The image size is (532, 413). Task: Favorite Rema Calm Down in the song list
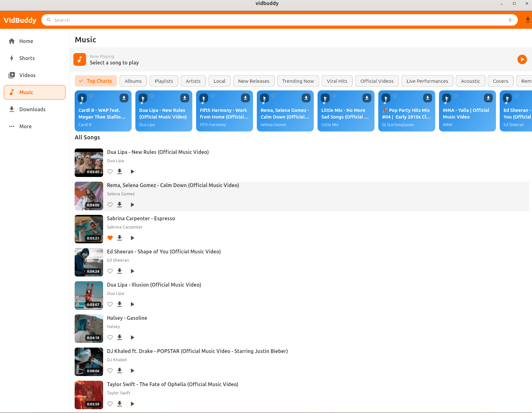(110, 205)
